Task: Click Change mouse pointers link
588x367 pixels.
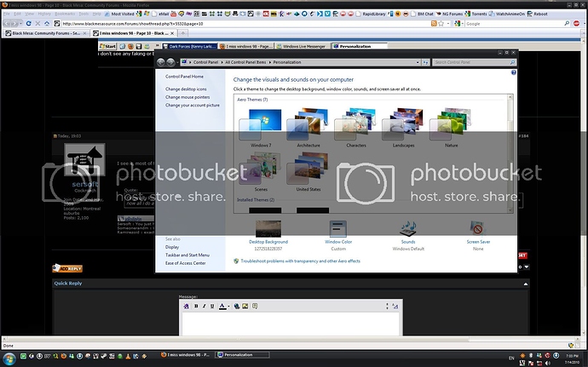Action: tap(187, 97)
